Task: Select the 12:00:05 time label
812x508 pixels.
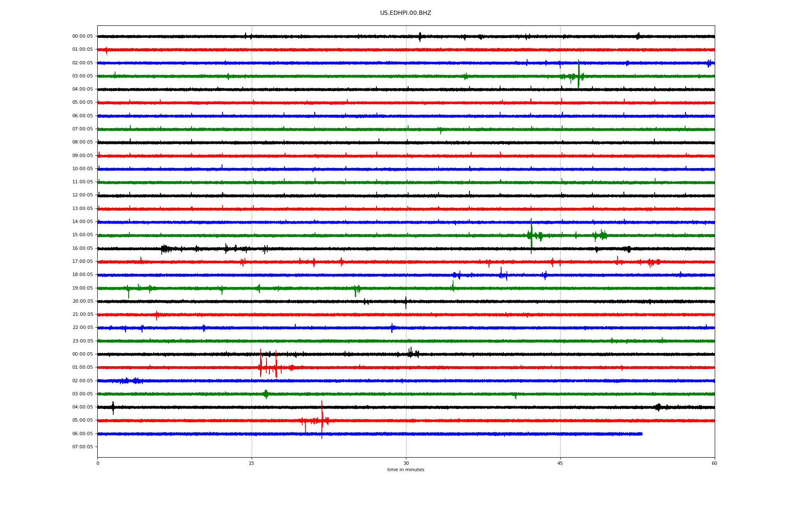Action: tap(82, 195)
